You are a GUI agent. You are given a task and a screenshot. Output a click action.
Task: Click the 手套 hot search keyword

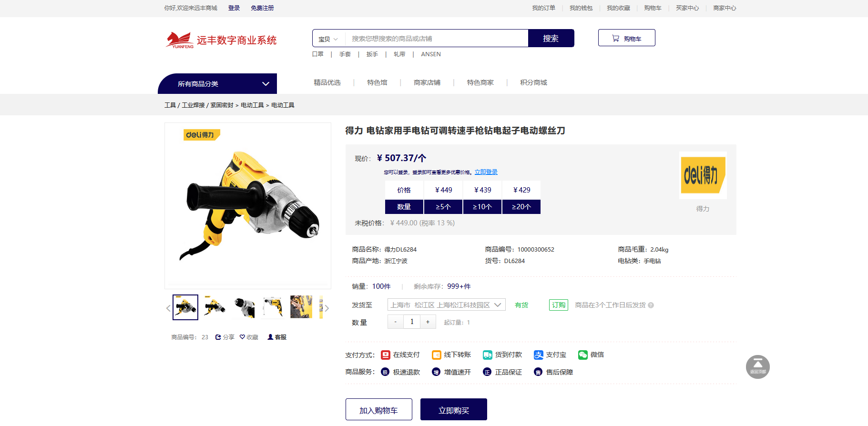pyautogui.click(x=345, y=54)
